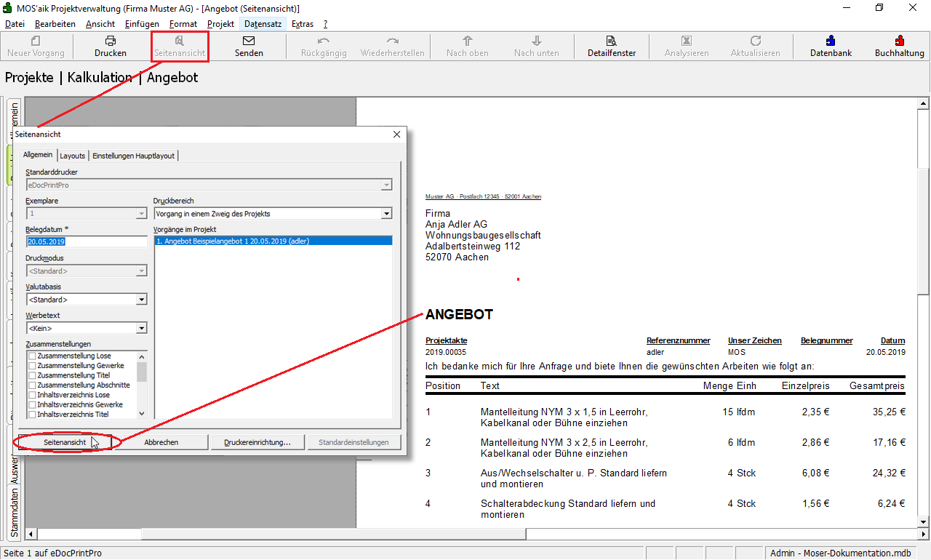Click the Drucken printer icon

[x=110, y=41]
